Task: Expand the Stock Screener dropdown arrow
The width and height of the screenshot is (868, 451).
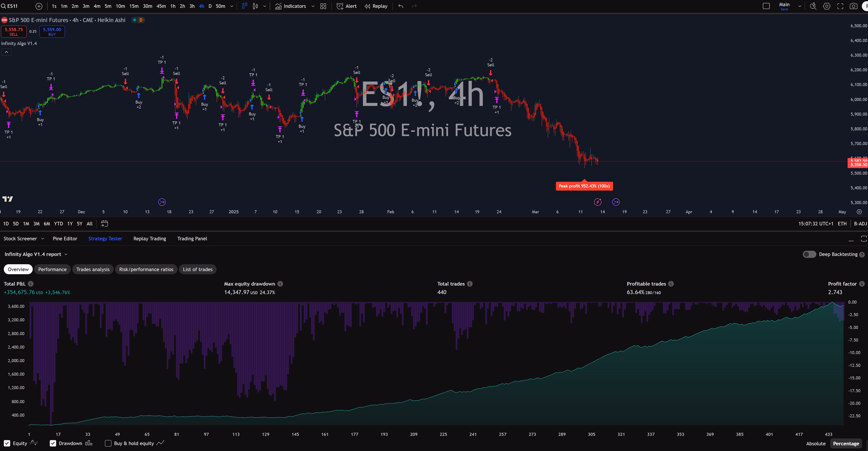Action: [x=43, y=239]
